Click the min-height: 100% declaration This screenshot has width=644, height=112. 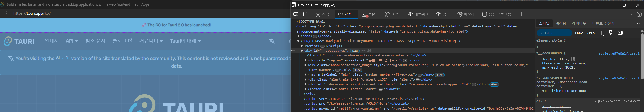pos(558,67)
